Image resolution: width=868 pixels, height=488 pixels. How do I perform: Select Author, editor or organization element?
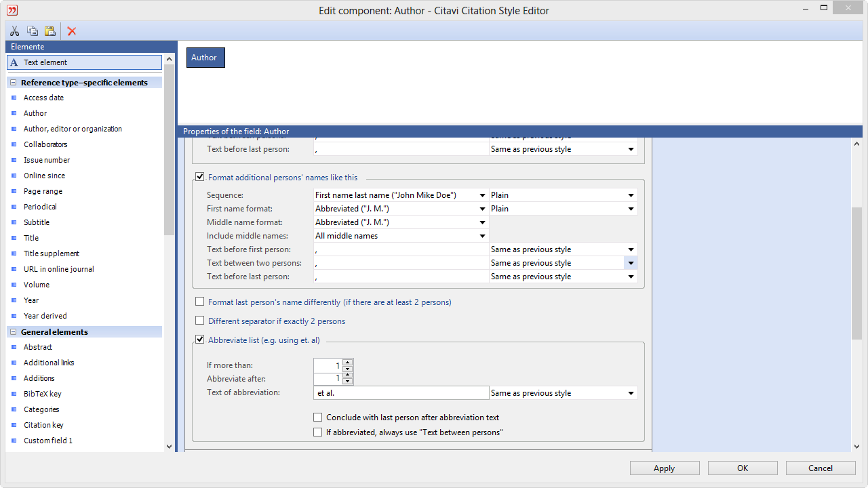click(73, 129)
